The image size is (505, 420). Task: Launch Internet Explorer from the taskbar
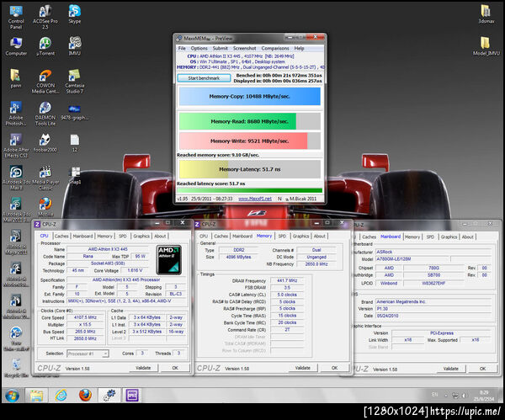[61, 396]
